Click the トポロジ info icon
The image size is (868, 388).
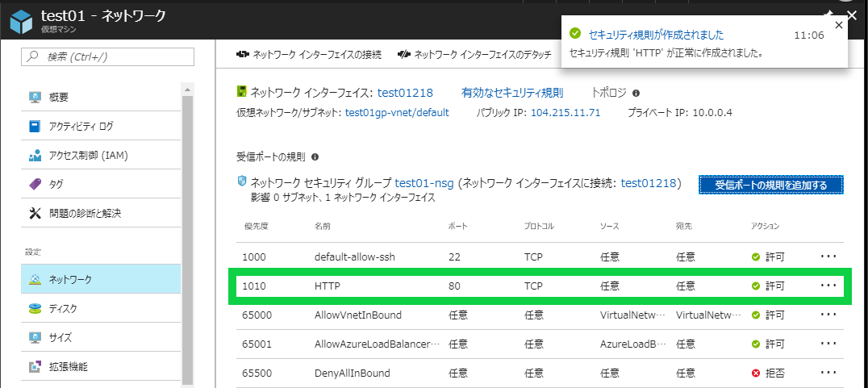[636, 93]
